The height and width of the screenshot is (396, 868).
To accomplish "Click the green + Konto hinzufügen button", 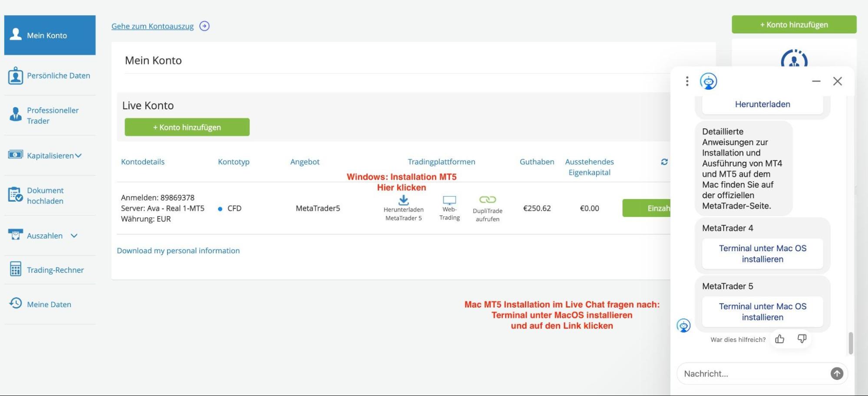I will (187, 127).
